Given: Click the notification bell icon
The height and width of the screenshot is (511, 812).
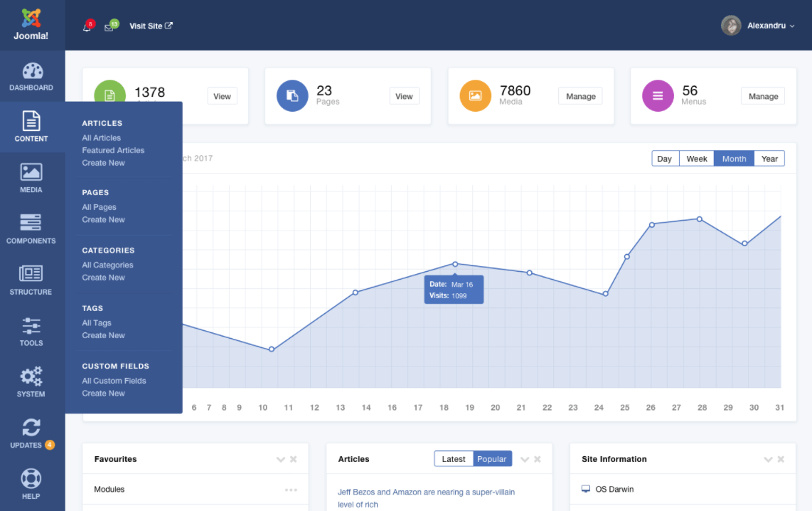Looking at the screenshot, I should tap(87, 26).
